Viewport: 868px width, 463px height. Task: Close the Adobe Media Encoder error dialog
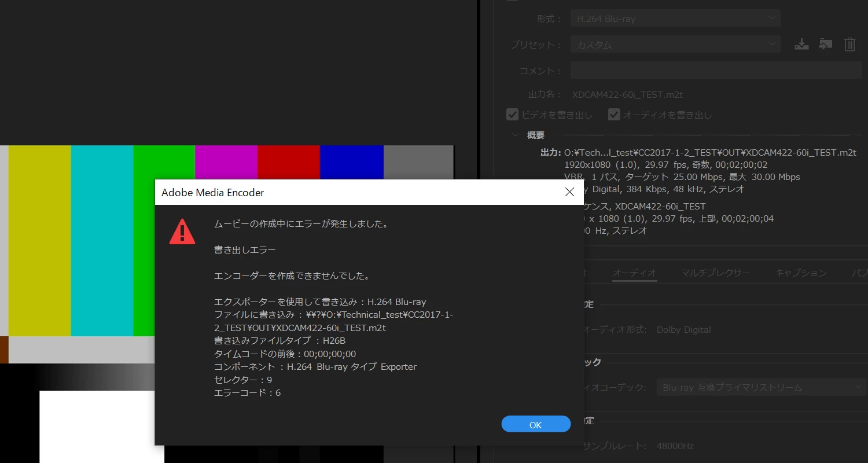[x=569, y=192]
